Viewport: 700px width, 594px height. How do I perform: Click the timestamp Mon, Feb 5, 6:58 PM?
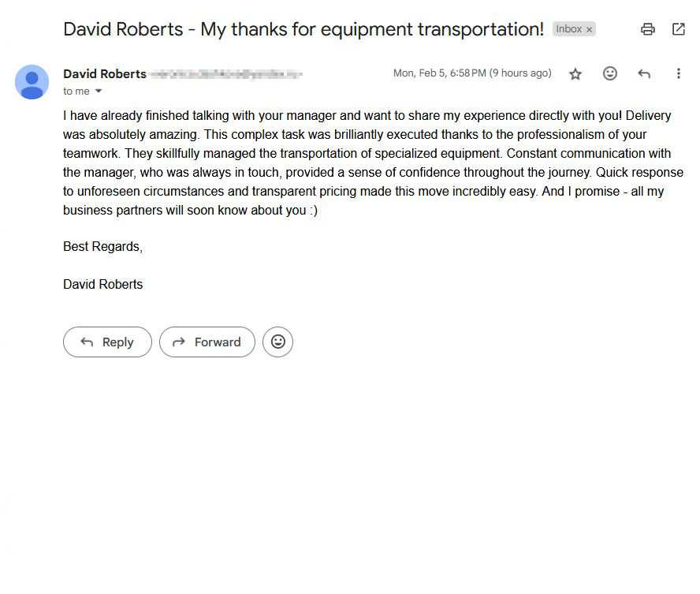pyautogui.click(x=439, y=73)
